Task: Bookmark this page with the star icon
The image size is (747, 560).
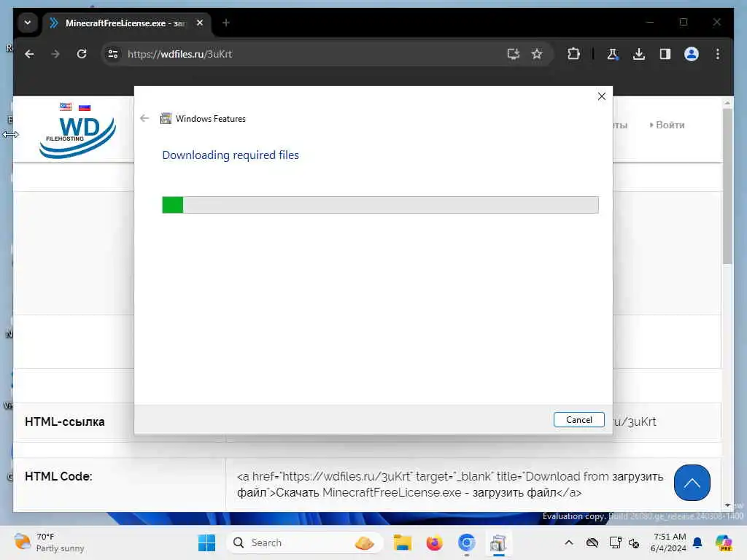Action: [x=537, y=54]
